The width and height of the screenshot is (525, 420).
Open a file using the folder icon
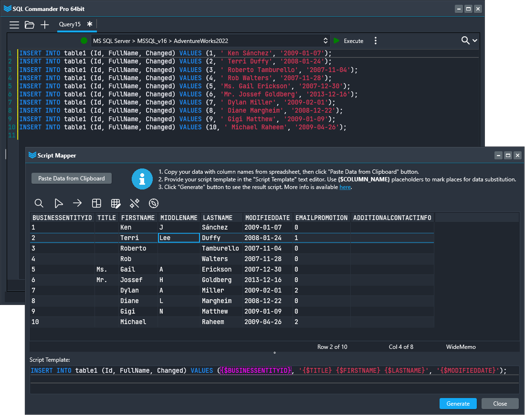(x=30, y=24)
